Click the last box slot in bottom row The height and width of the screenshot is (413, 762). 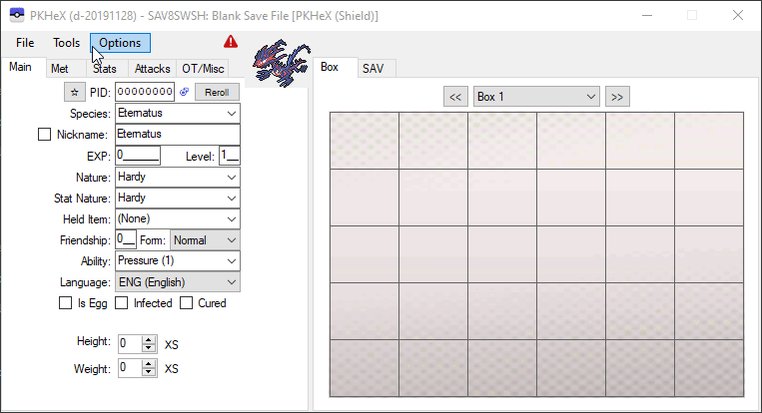tap(709, 368)
